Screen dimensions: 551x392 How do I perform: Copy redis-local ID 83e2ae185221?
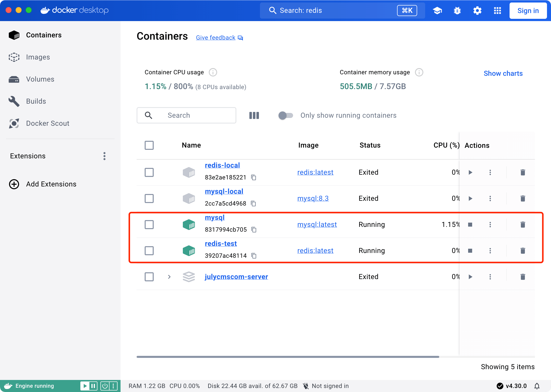[x=254, y=177]
